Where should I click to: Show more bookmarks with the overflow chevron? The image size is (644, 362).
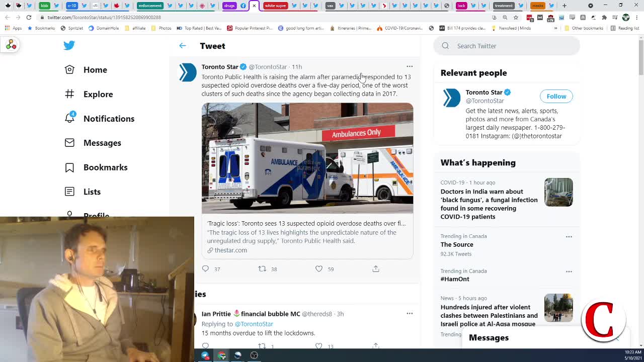tap(555, 28)
